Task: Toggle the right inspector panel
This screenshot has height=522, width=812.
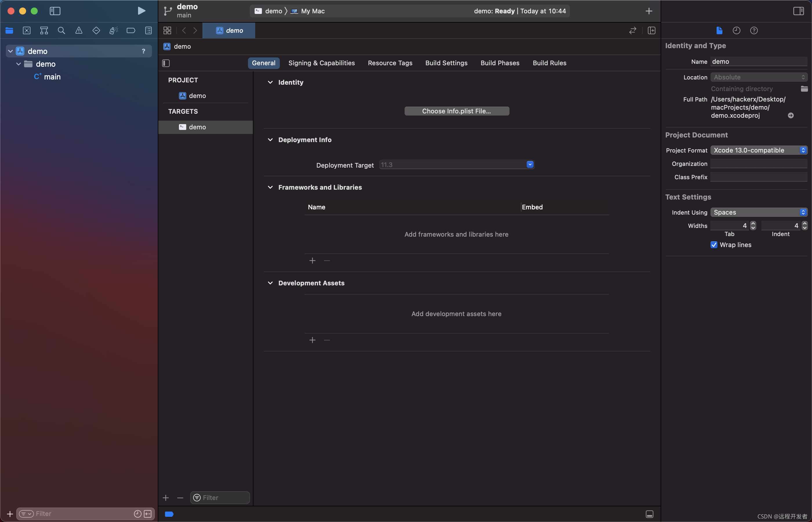Action: click(x=798, y=11)
